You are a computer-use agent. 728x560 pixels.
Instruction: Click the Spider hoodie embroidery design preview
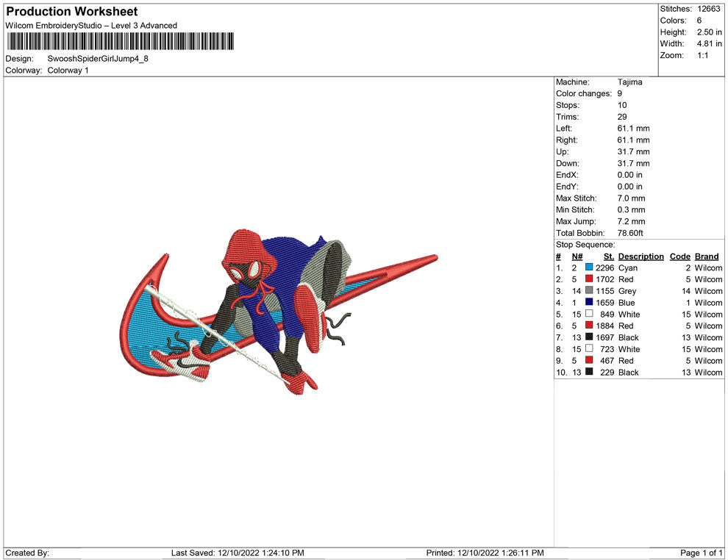tap(279, 312)
